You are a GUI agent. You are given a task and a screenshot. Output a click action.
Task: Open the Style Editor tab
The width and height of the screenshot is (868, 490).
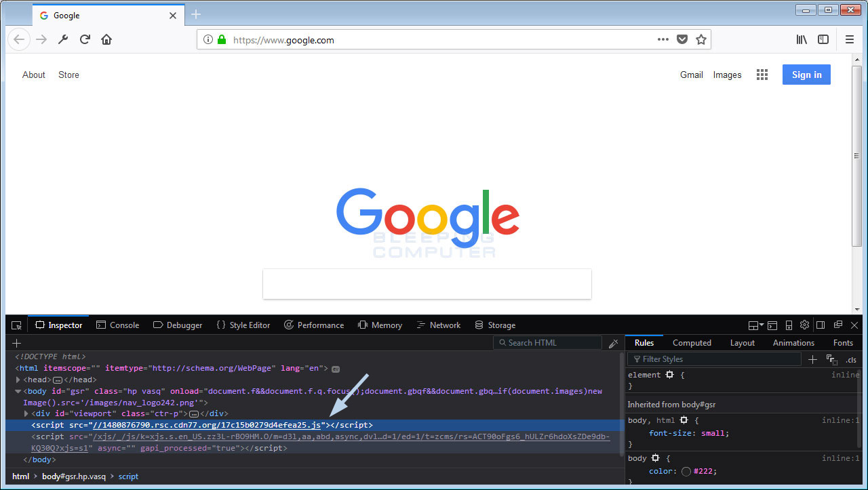click(x=243, y=325)
